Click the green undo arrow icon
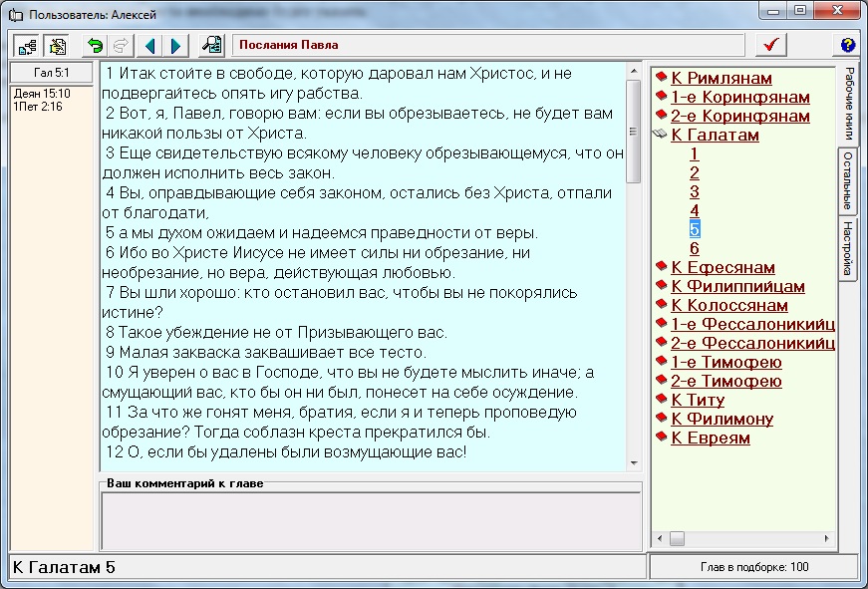This screenshot has height=589, width=868. tap(96, 45)
